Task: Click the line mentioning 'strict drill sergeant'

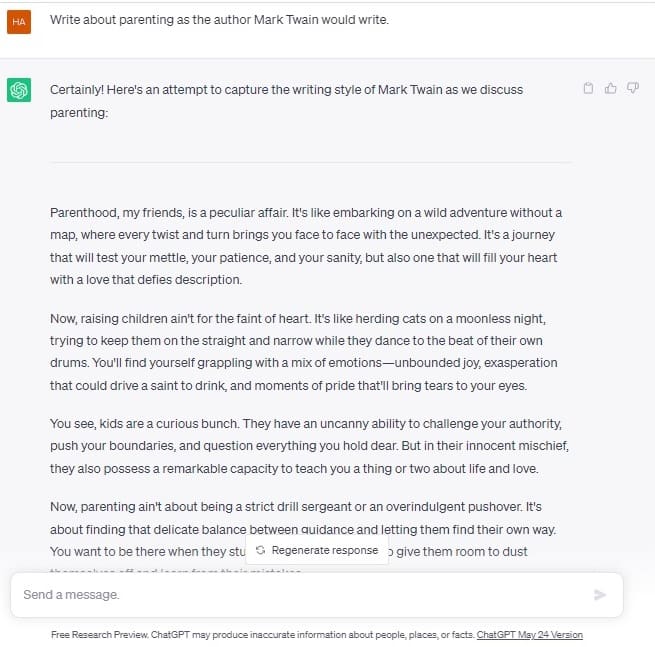Action: [296, 507]
